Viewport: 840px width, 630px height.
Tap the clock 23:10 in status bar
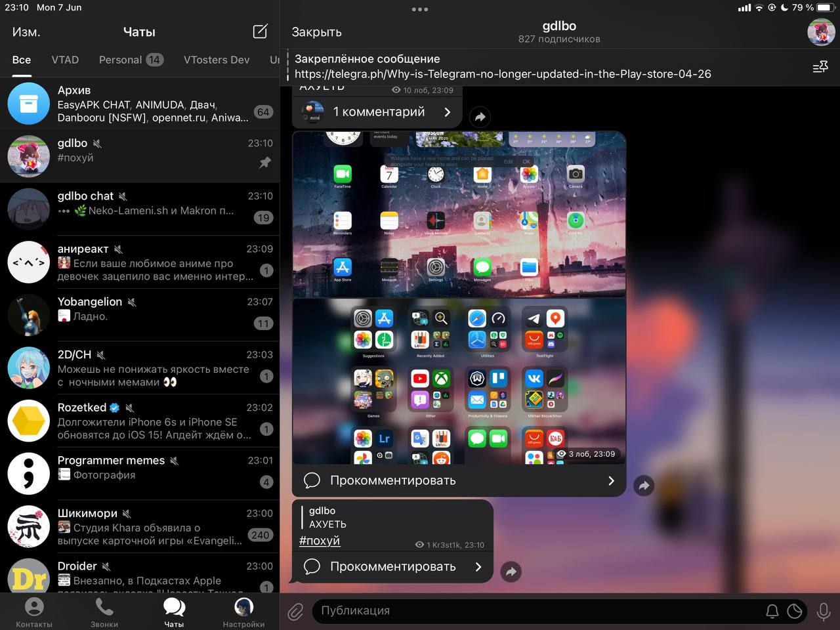(17, 7)
